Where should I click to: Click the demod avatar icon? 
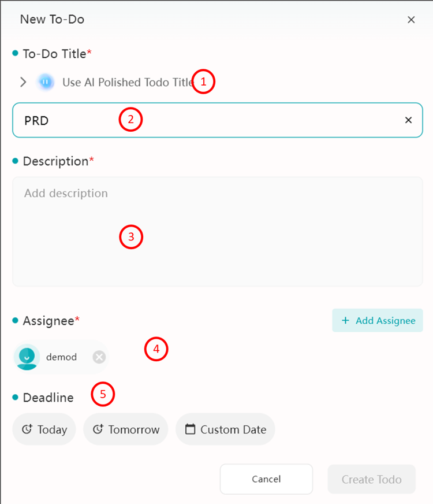point(27,357)
